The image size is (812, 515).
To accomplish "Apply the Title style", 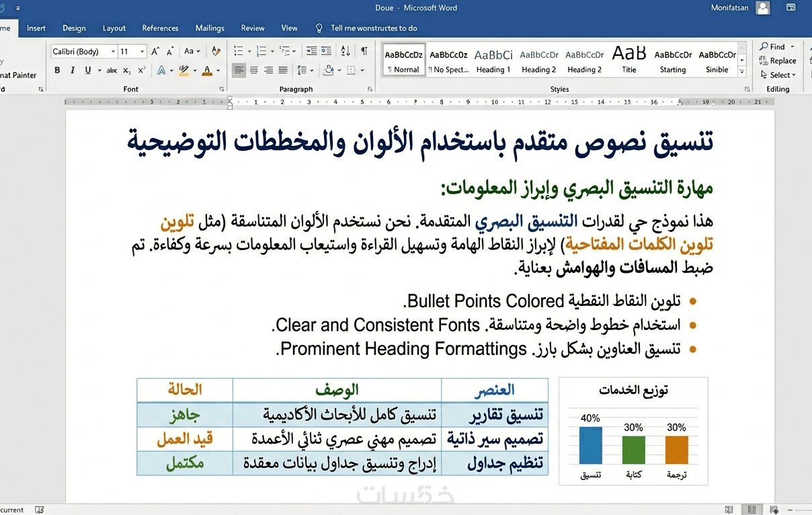I will click(x=629, y=61).
